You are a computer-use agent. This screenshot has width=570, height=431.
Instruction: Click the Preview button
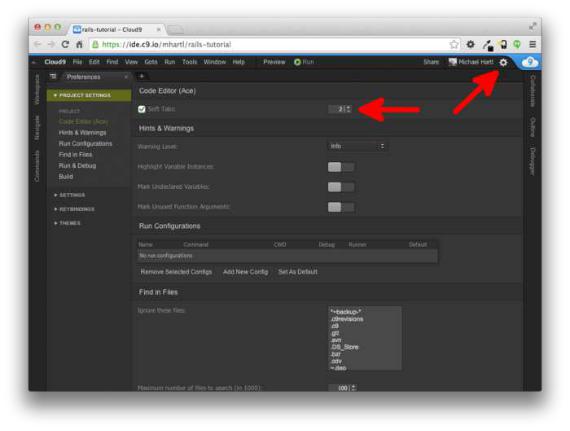(x=274, y=62)
